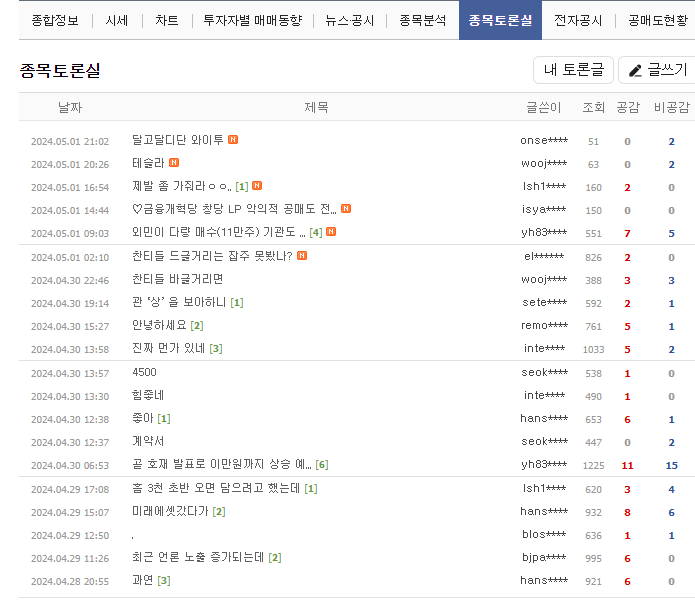Open post 관 '상' 을 보아하니
This screenshot has width=695, height=606.
tap(179, 302)
